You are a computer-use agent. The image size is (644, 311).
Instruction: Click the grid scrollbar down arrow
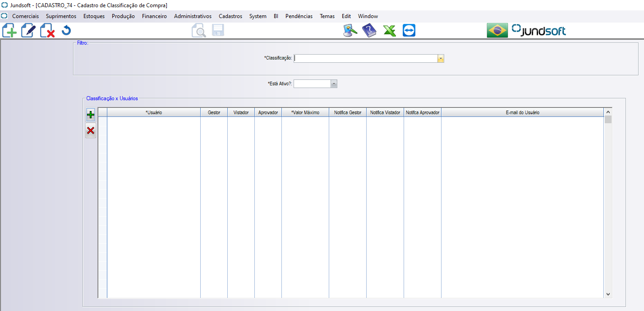[x=608, y=294]
